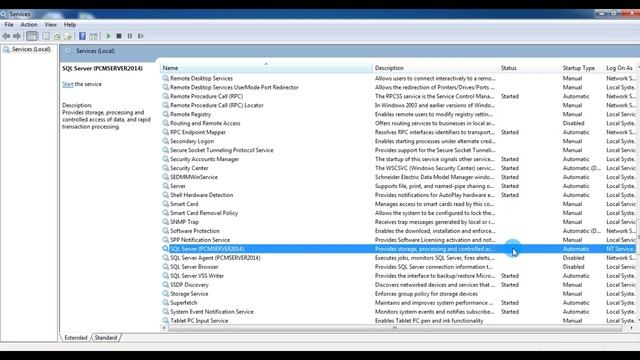Select Services (Local) in the console tree
The image size is (640, 360).
tap(31, 49)
